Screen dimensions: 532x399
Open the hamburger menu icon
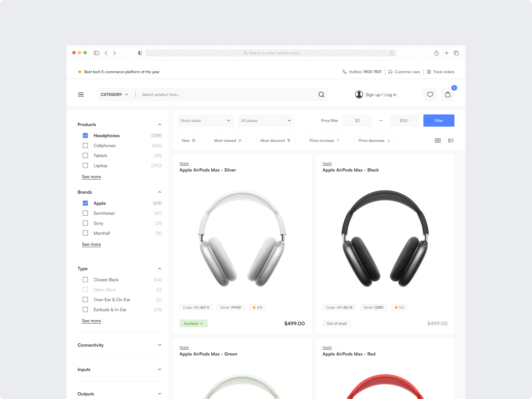(81, 94)
